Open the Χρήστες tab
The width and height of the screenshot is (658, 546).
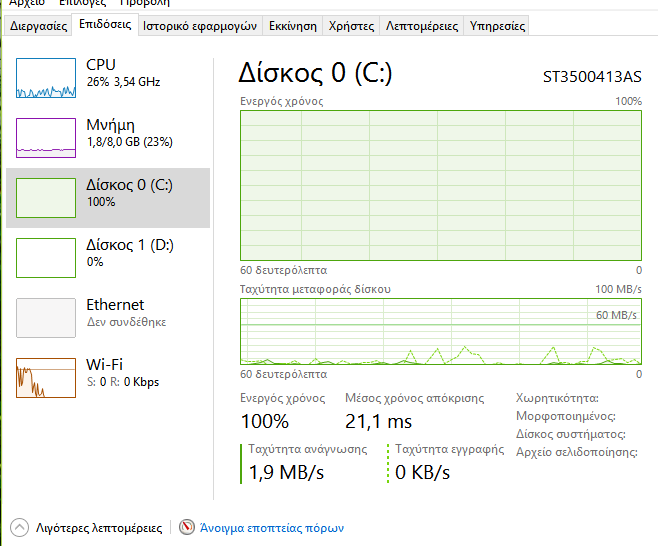coord(351,26)
